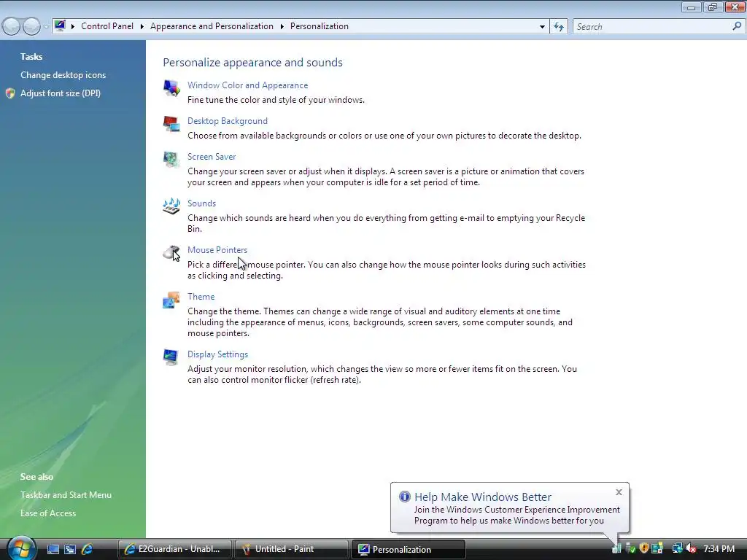Click the Personalization taskbar button
Image resolution: width=747 pixels, height=560 pixels.
click(409, 549)
